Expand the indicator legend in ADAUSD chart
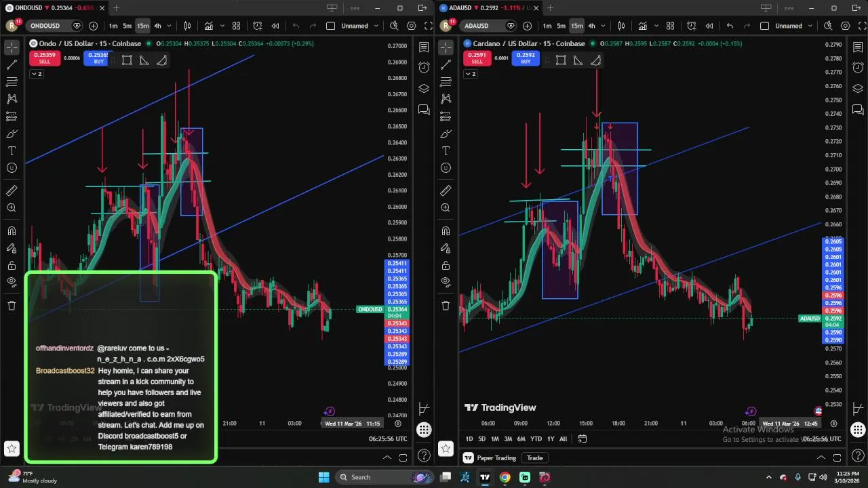Screen dimensions: 868x488 (x=471, y=74)
